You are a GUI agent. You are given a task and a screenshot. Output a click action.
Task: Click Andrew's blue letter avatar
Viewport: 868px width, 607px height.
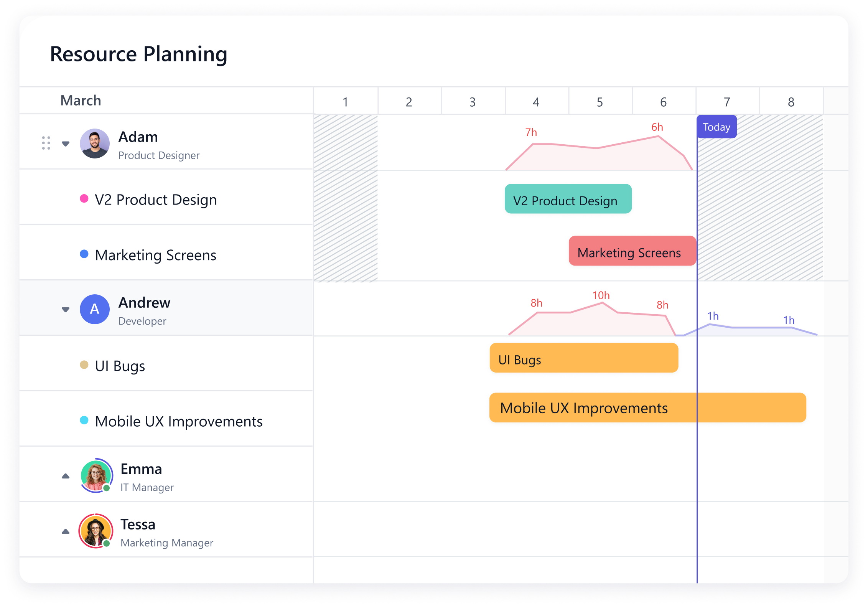tap(95, 309)
